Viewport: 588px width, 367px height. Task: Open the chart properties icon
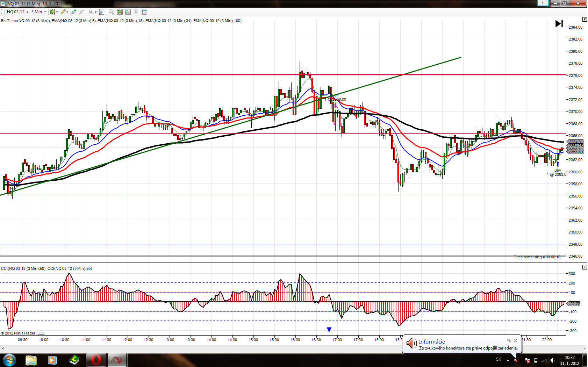pos(144,12)
